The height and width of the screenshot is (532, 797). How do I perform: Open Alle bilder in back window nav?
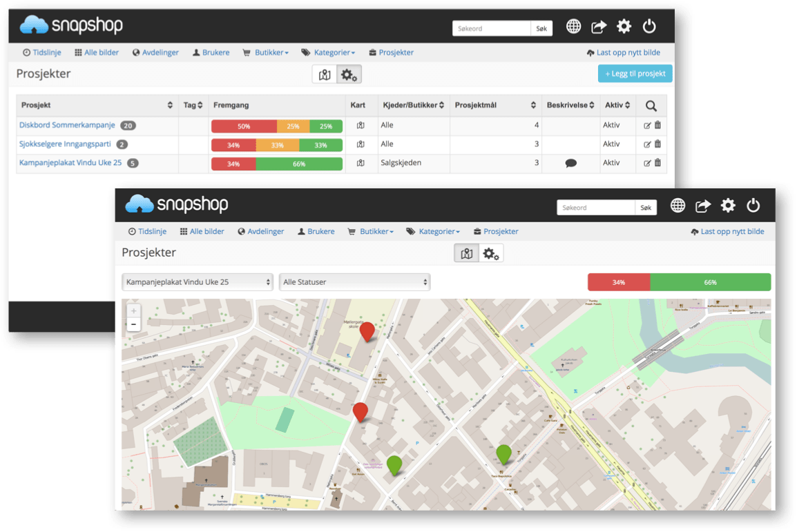(97, 53)
